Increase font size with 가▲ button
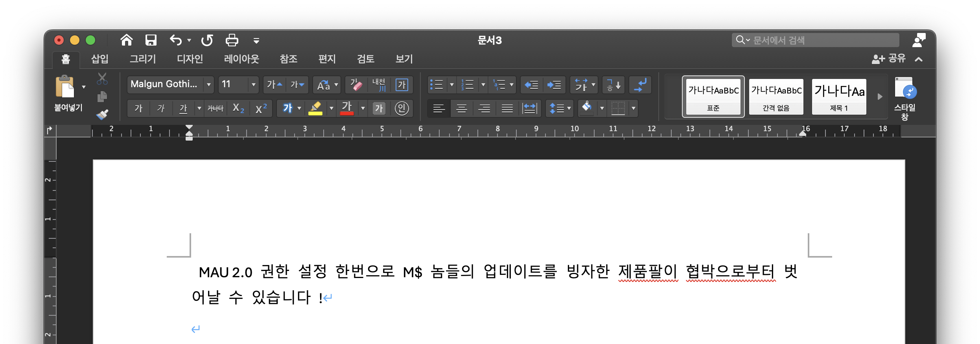The height and width of the screenshot is (344, 980). [x=274, y=84]
